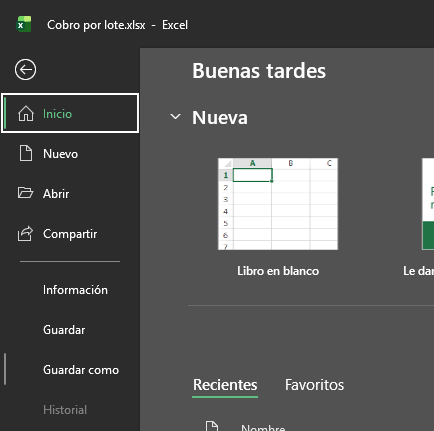
Task: Create new Libro en blanco from thumbnail
Action: [x=278, y=204]
